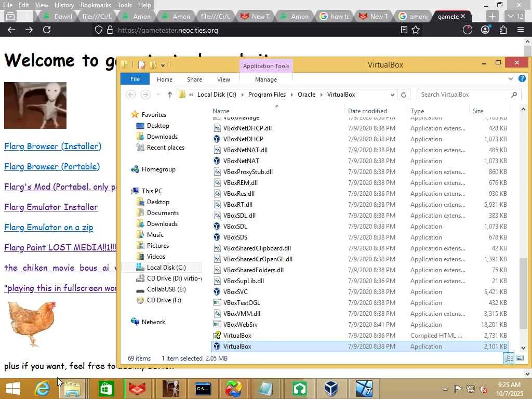This screenshot has width=532, height=399.
Task: Expand the Explorer ribbon chevron
Action: (x=511, y=79)
